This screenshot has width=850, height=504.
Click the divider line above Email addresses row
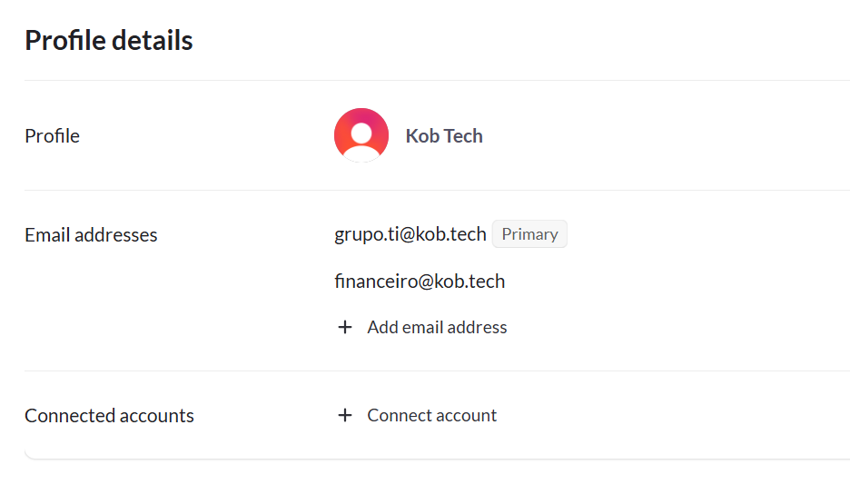436,191
